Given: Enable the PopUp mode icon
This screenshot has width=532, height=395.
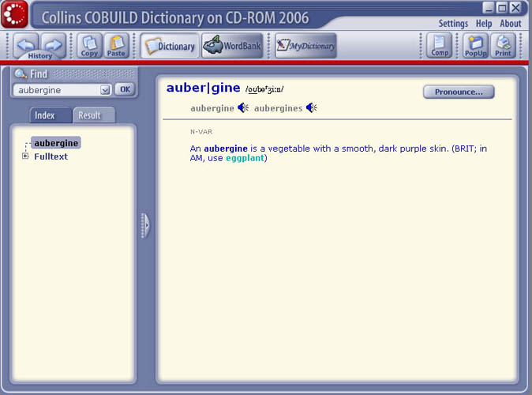Looking at the screenshot, I should pos(476,46).
